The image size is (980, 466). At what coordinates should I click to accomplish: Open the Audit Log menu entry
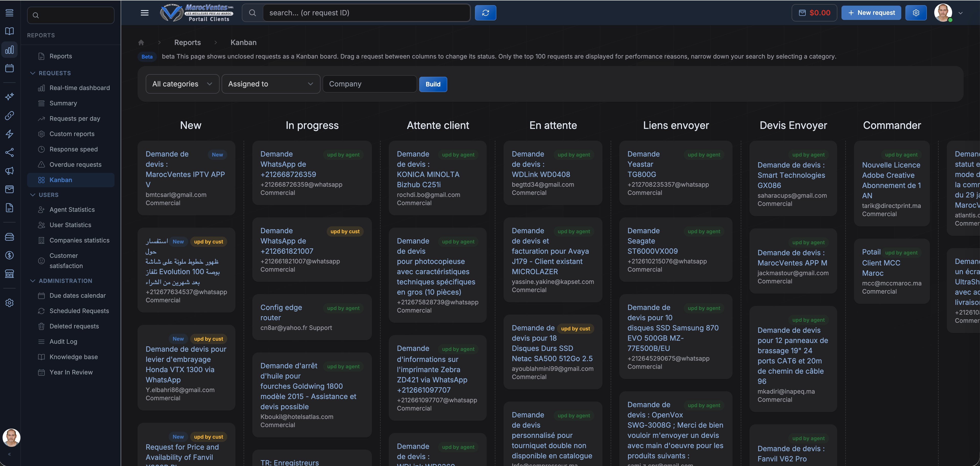63,341
